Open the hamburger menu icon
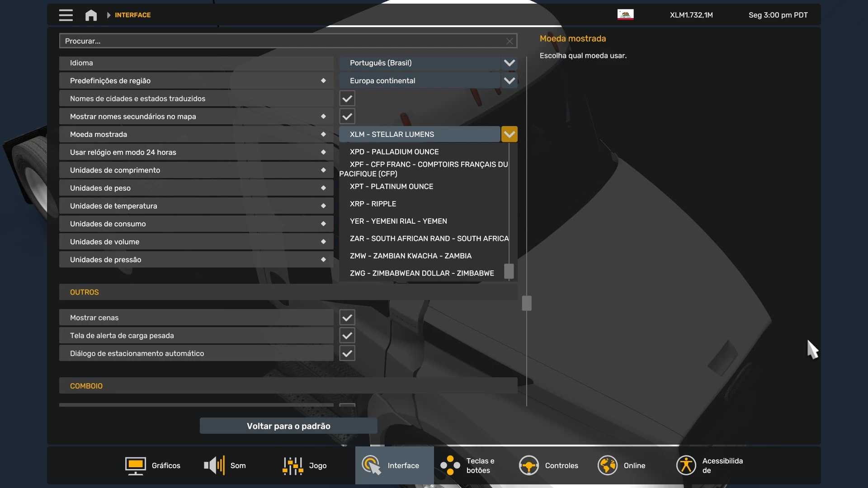Image resolution: width=868 pixels, height=488 pixels. (66, 15)
